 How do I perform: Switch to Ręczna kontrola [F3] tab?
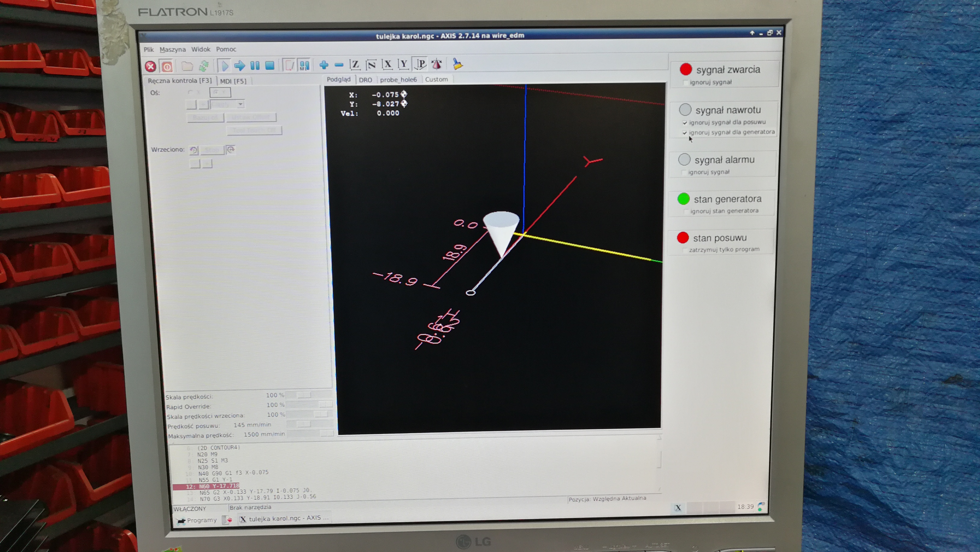point(180,81)
